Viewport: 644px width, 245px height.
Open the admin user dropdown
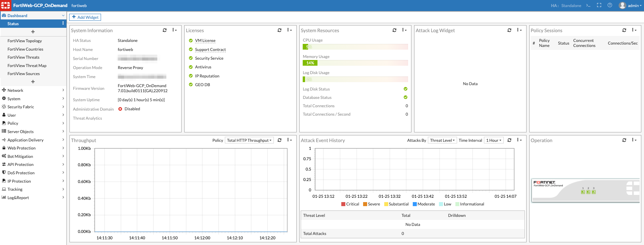[631, 5]
